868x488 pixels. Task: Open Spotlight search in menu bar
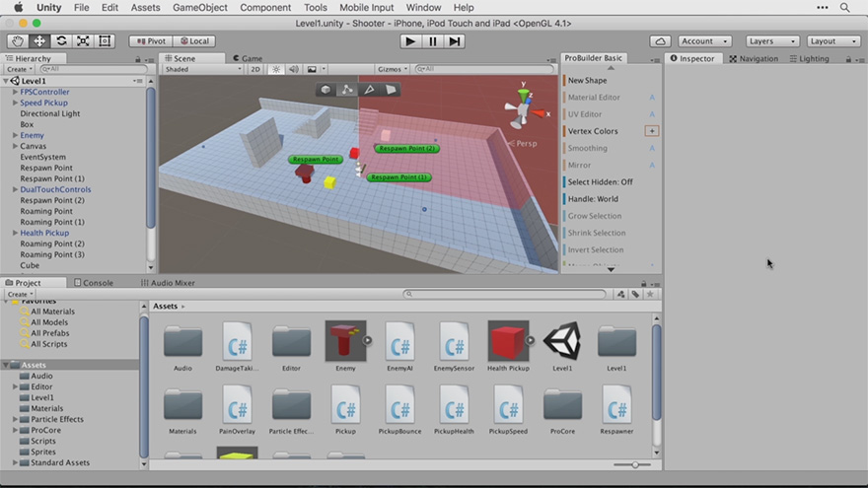(844, 7)
